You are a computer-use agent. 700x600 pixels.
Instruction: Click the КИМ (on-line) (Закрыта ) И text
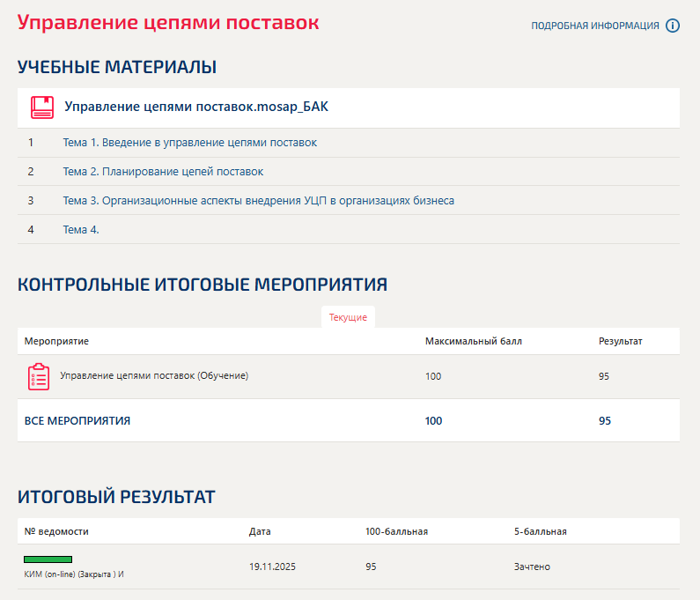tap(74, 574)
